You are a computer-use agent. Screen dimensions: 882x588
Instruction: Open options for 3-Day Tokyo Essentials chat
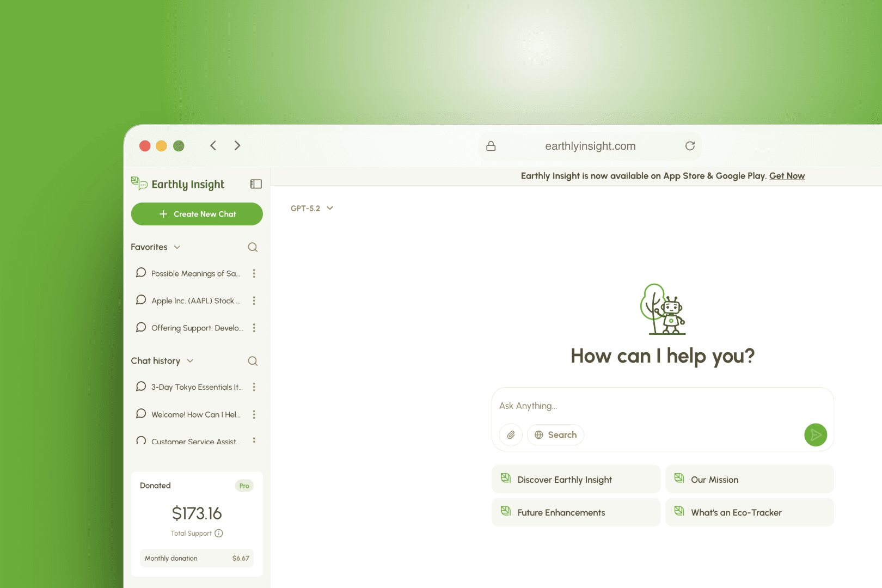254,387
